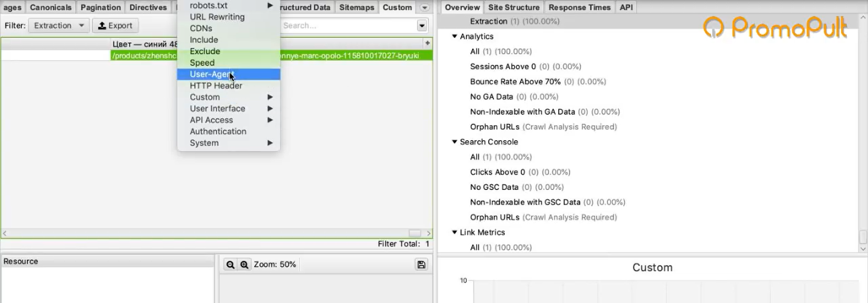This screenshot has width=868, height=303.
Task: Open the Response Times tab
Action: tap(579, 8)
